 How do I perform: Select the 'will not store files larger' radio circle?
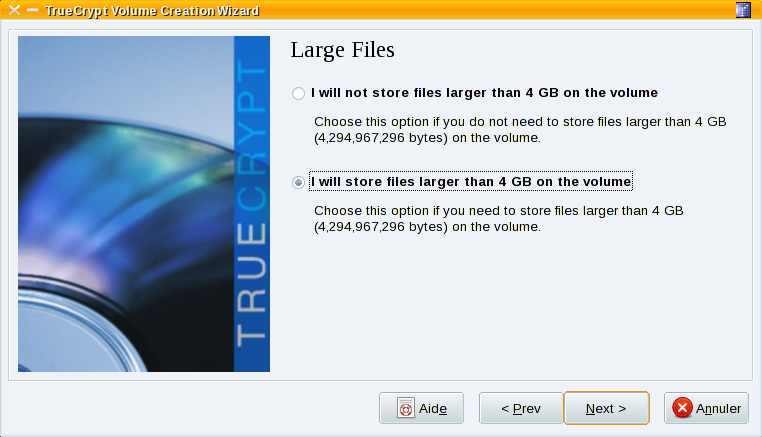298,93
